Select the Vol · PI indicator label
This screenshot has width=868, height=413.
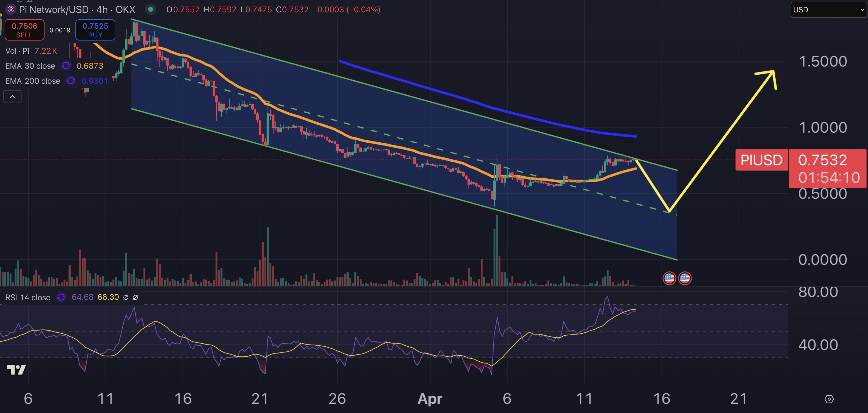tap(18, 51)
